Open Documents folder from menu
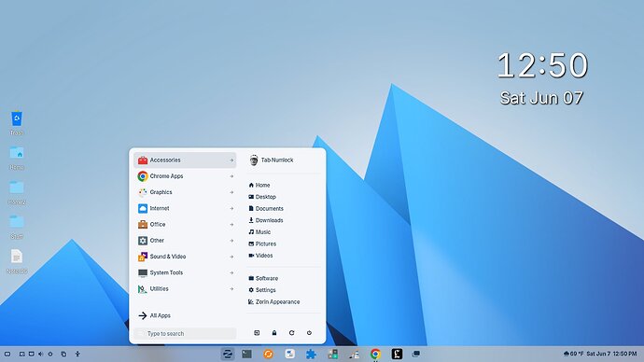 point(266,208)
